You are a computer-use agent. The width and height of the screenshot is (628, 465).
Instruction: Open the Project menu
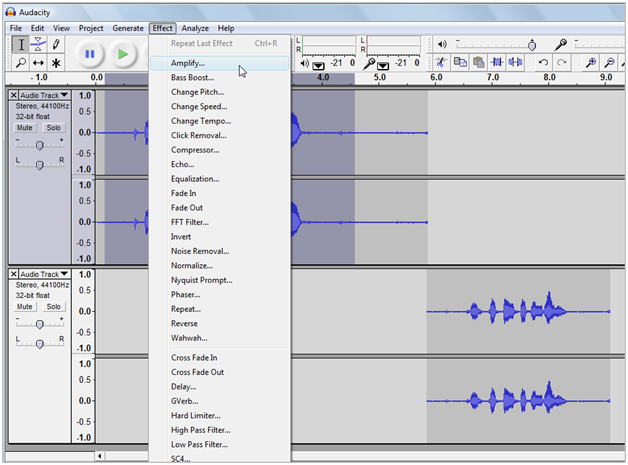click(91, 28)
